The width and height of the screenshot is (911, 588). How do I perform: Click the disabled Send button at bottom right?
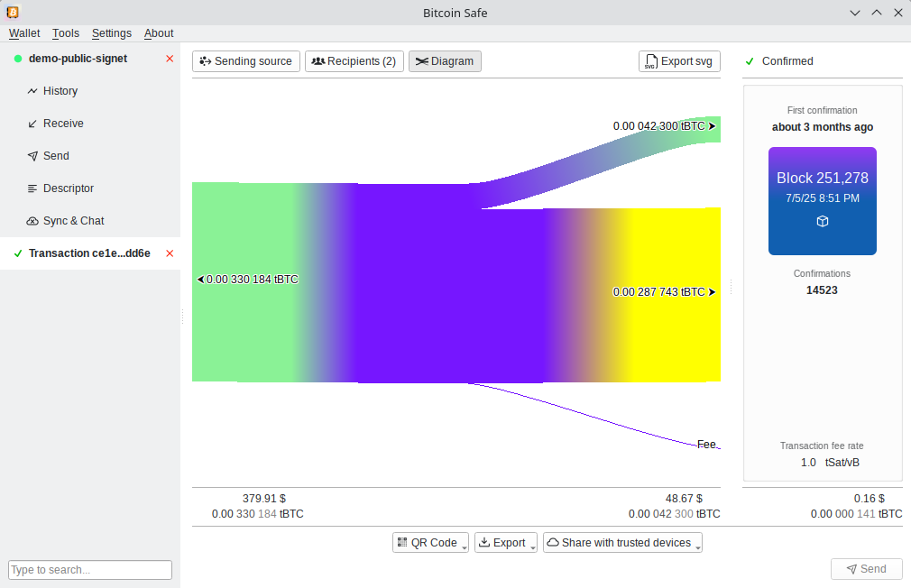pyautogui.click(x=866, y=569)
